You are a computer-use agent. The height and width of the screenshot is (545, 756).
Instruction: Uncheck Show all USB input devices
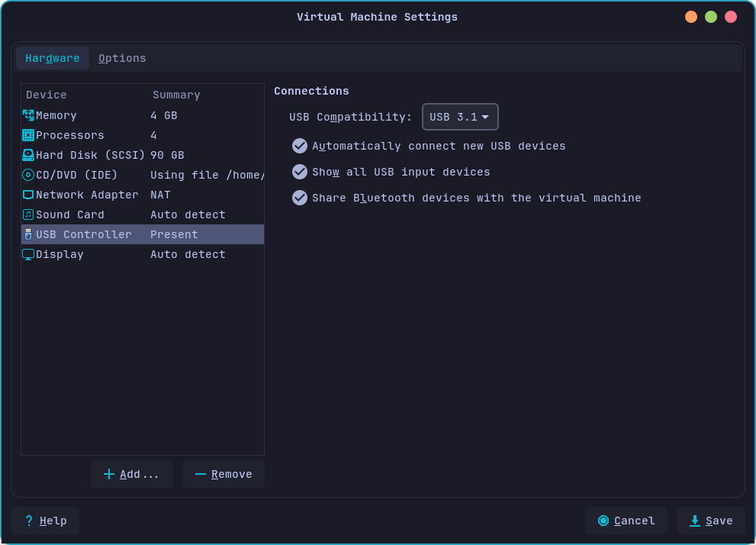(x=300, y=172)
